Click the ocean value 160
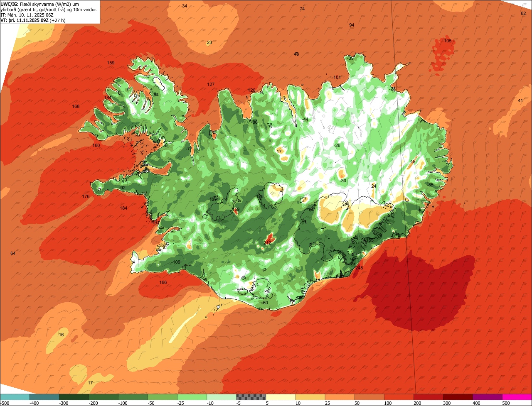Image resolution: width=532 pixels, height=406 pixels. pyautogui.click(x=96, y=145)
